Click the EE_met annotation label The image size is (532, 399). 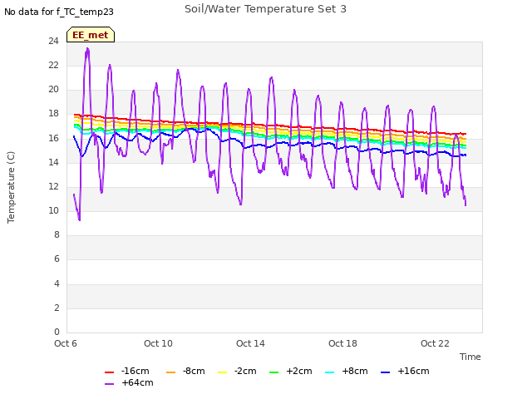pyautogui.click(x=91, y=35)
